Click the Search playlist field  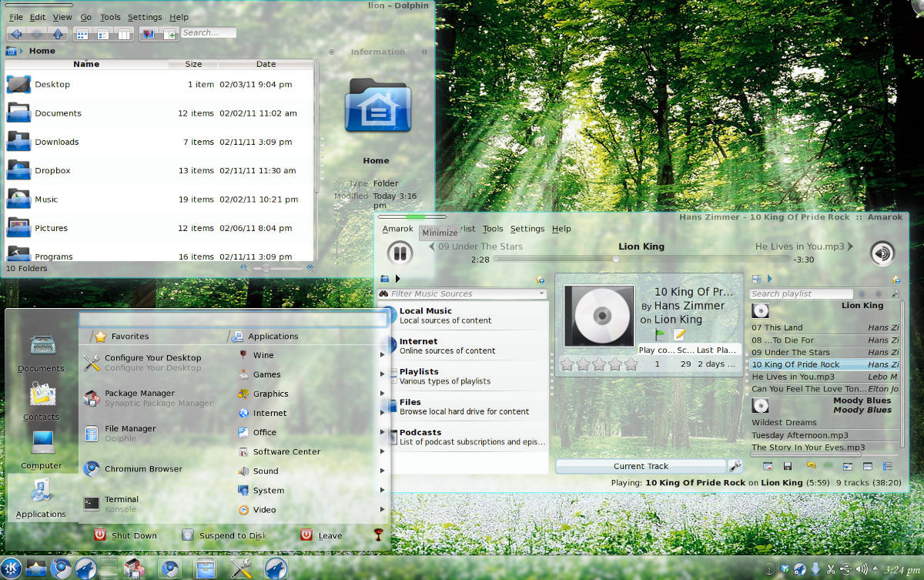pos(802,293)
